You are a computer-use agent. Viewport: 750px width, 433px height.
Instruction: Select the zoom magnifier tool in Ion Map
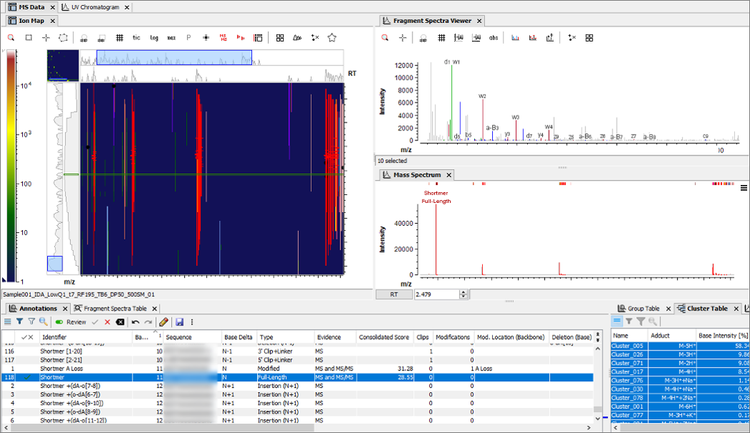tap(11, 38)
